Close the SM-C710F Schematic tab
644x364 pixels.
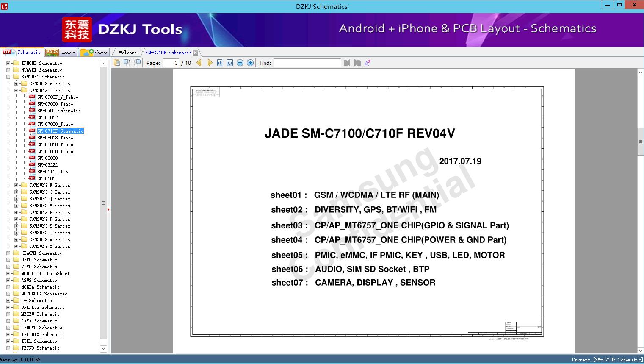[195, 53]
